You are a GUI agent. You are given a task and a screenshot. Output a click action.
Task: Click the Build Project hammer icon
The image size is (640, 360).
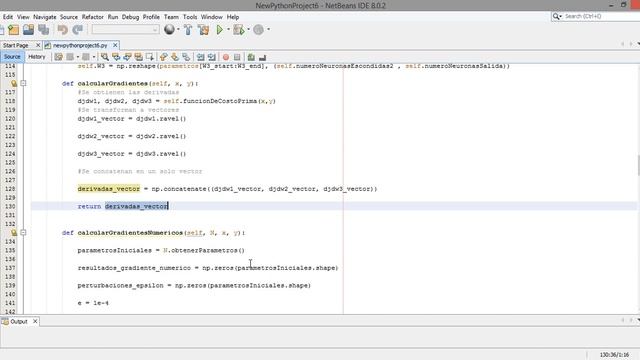(x=188, y=29)
